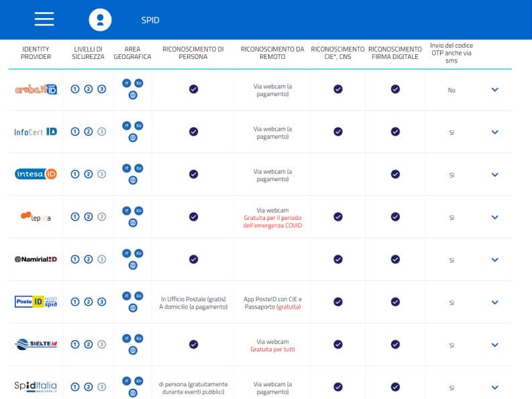Click the IT area badge in Lepida row
Screen dimensions: 532x399
pos(127,211)
